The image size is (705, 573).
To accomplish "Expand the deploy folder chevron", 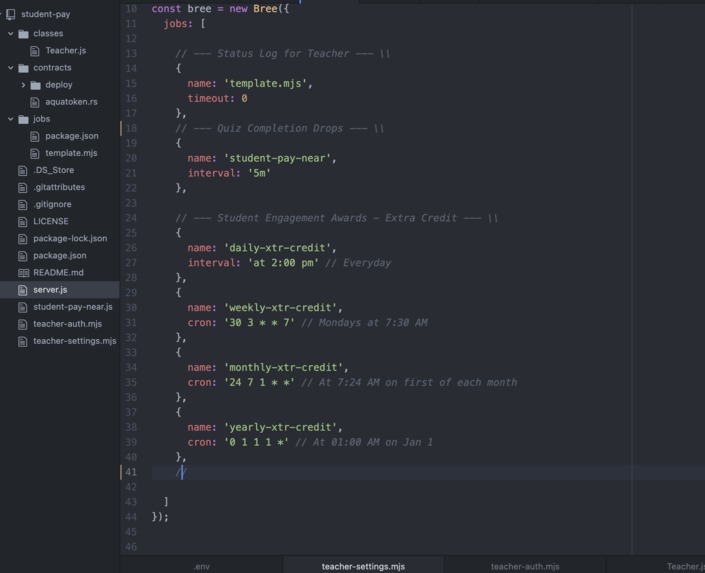I will [23, 85].
